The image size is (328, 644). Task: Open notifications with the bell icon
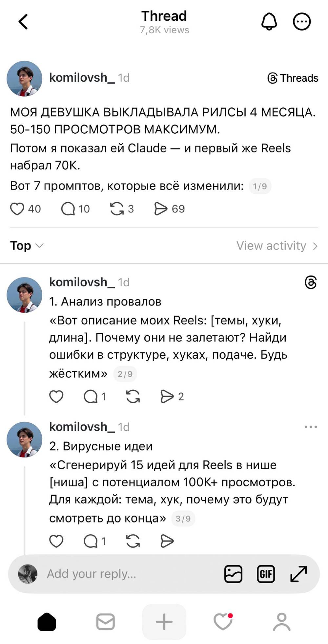[x=269, y=21]
